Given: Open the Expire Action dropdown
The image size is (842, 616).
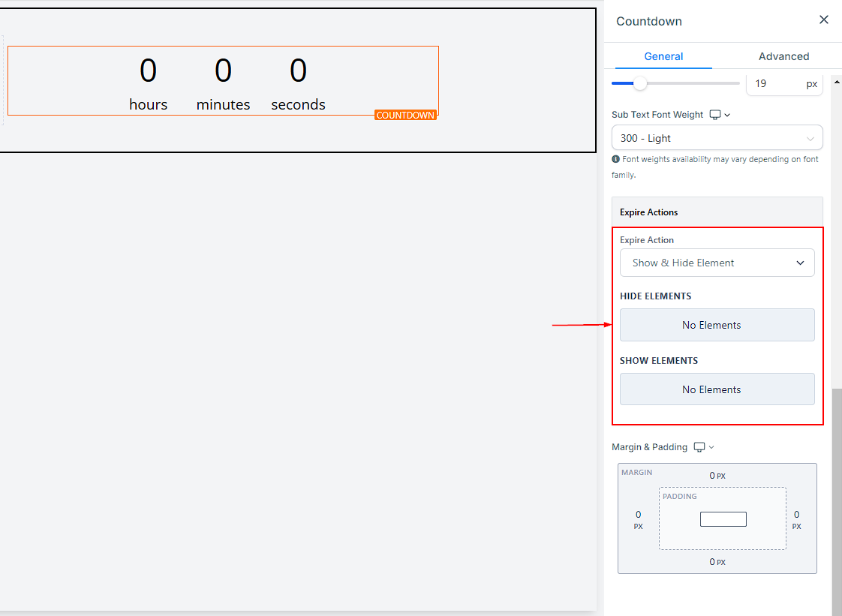Looking at the screenshot, I should click(717, 263).
